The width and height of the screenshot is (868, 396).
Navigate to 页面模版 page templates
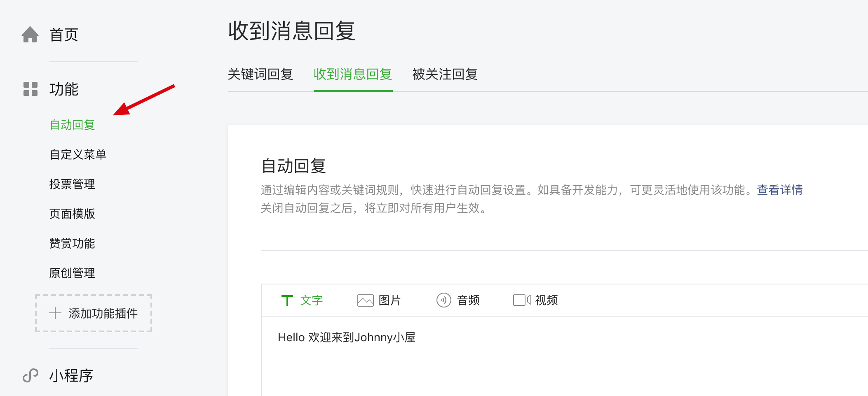(x=72, y=214)
